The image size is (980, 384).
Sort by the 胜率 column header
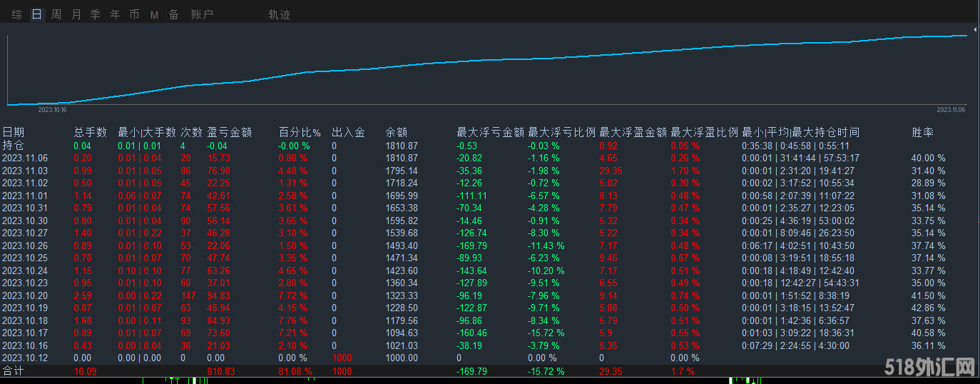[x=922, y=132]
